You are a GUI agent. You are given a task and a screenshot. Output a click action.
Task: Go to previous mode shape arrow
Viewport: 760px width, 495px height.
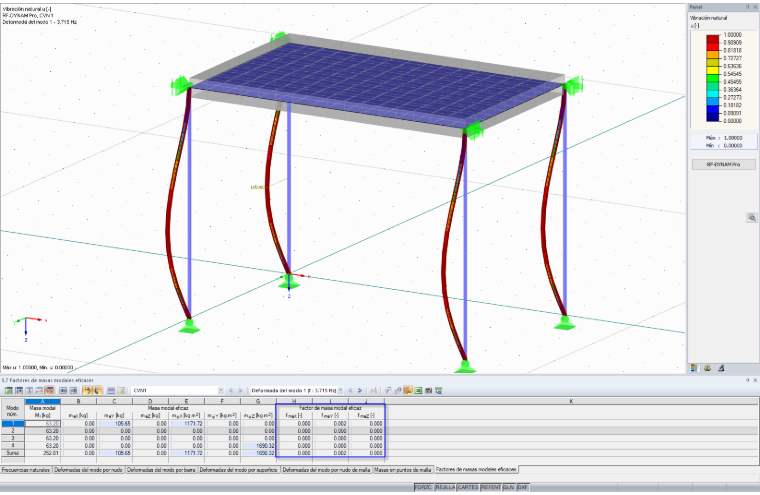point(350,390)
